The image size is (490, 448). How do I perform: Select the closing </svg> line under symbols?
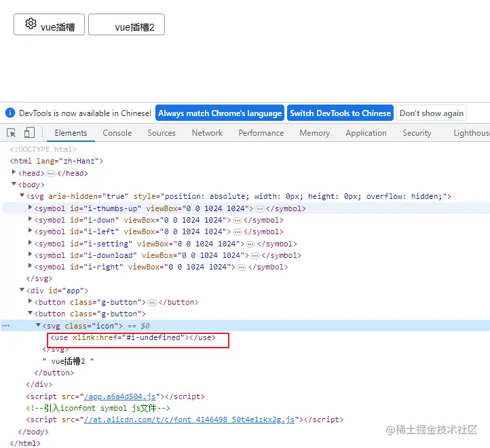(39, 278)
